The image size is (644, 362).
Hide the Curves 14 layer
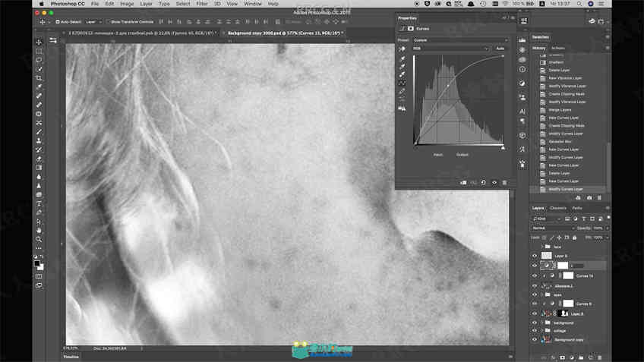535,275
